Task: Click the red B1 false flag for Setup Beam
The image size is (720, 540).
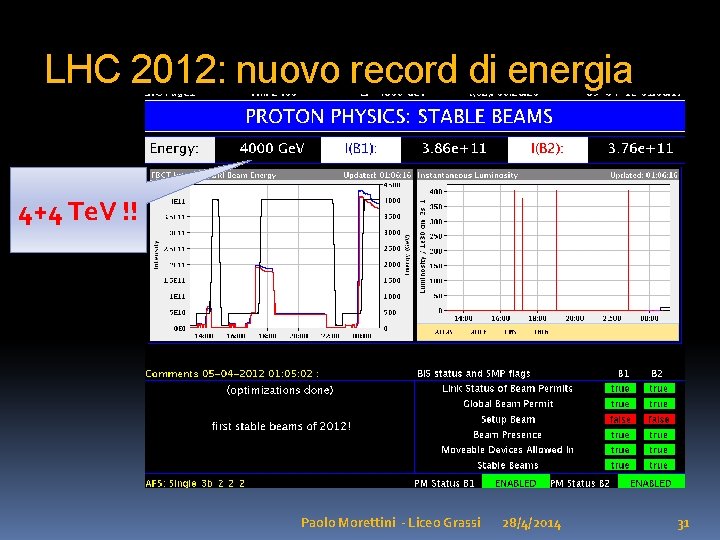Action: point(620,419)
